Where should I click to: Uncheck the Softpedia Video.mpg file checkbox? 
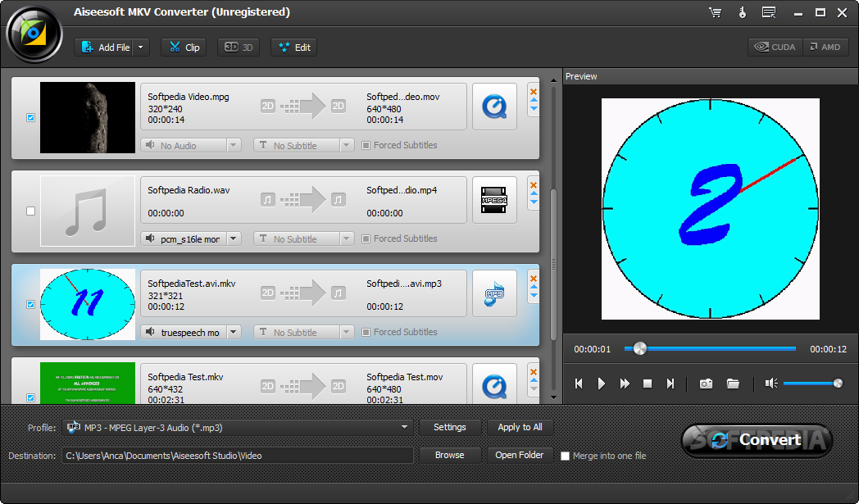[30, 117]
